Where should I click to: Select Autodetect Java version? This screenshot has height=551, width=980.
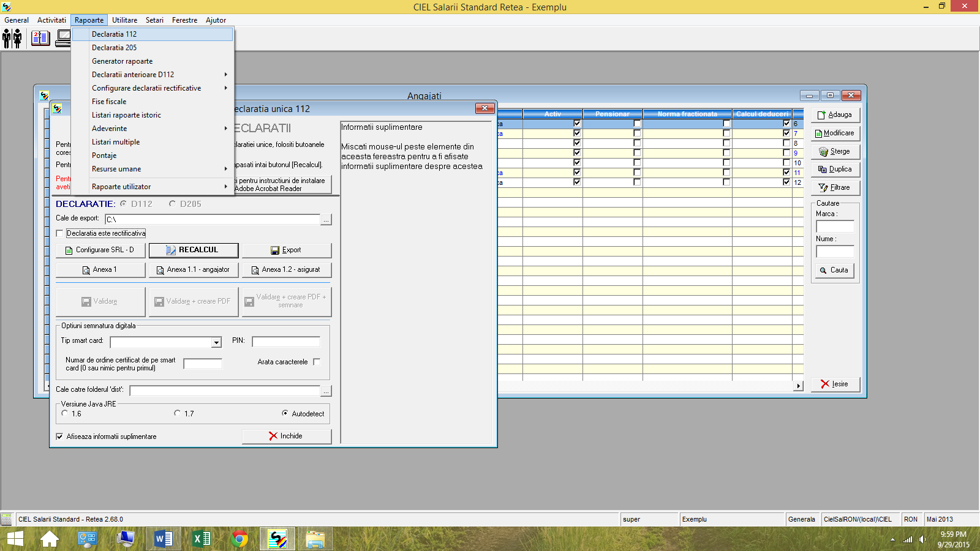(285, 413)
